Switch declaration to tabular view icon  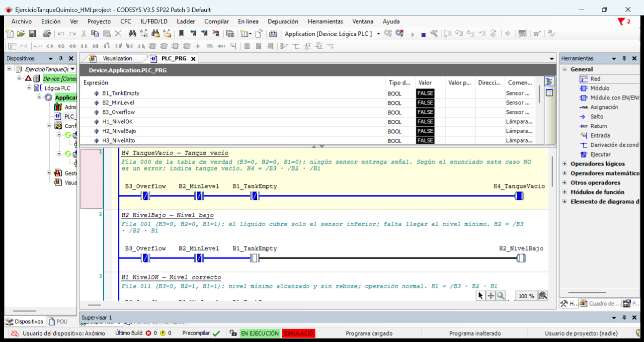549,93
